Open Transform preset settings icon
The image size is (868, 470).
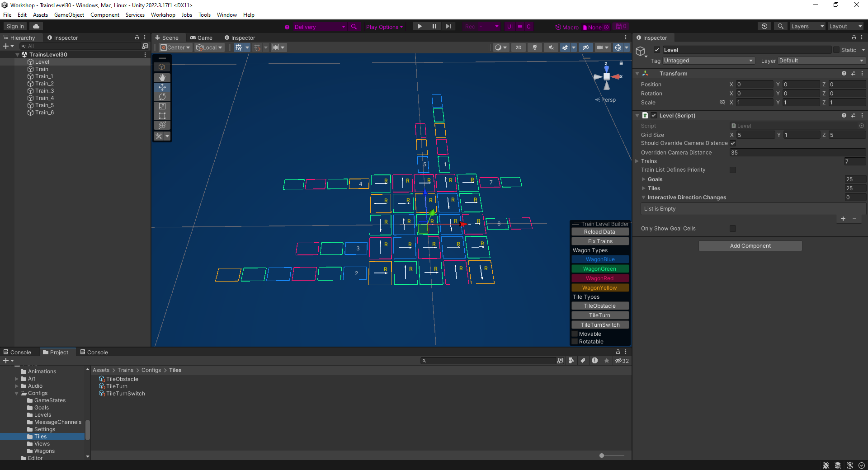pyautogui.click(x=853, y=73)
